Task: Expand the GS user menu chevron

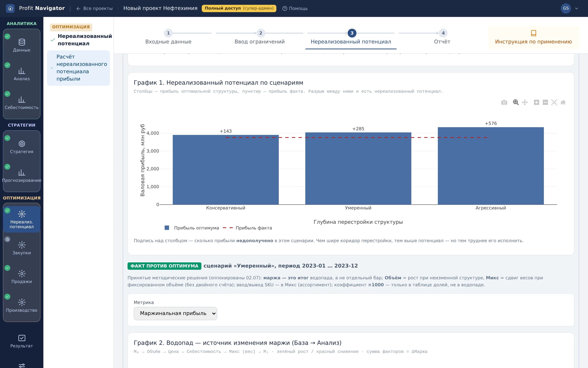Action: pyautogui.click(x=577, y=8)
